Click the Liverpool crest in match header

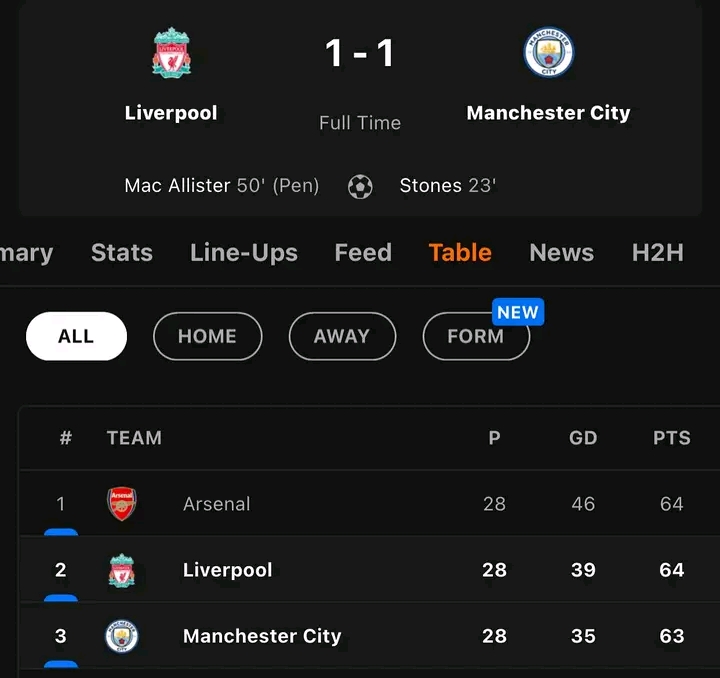[x=171, y=53]
